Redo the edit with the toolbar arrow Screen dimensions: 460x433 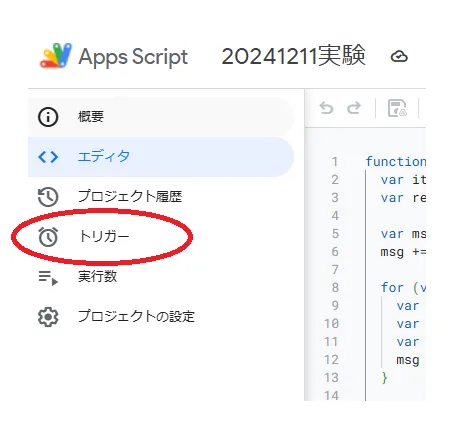click(x=354, y=108)
